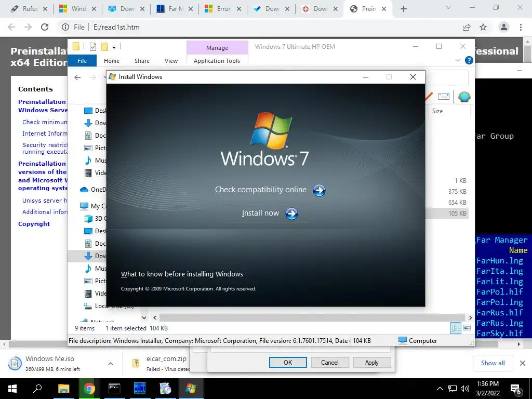The height and width of the screenshot is (399, 532).
Task: Open volume control in system tray
Action: click(x=465, y=389)
